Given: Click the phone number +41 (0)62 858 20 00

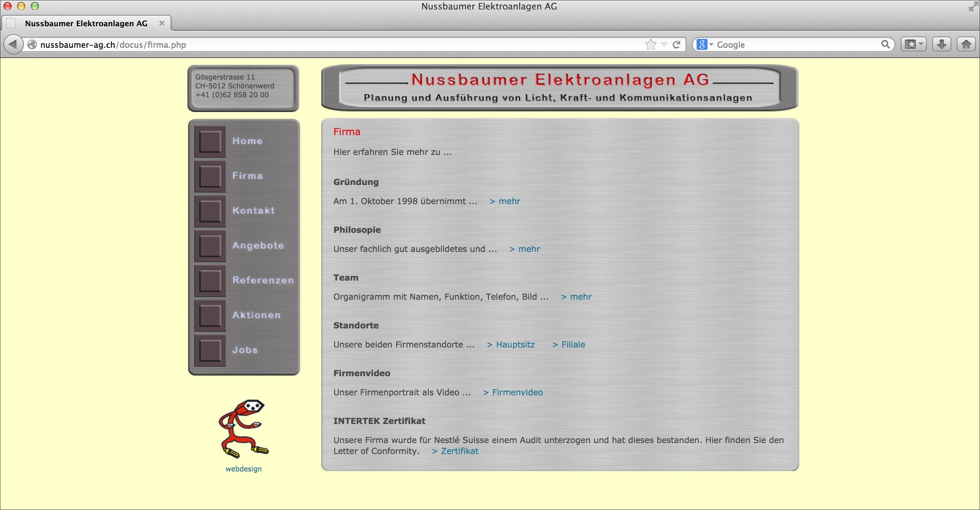Looking at the screenshot, I should point(232,95).
